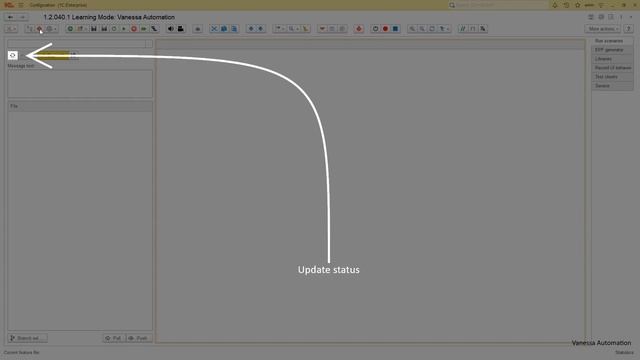Viewport: 640px width, 360px height.
Task: Click the red record circle in toolbar
Action: click(x=385, y=29)
